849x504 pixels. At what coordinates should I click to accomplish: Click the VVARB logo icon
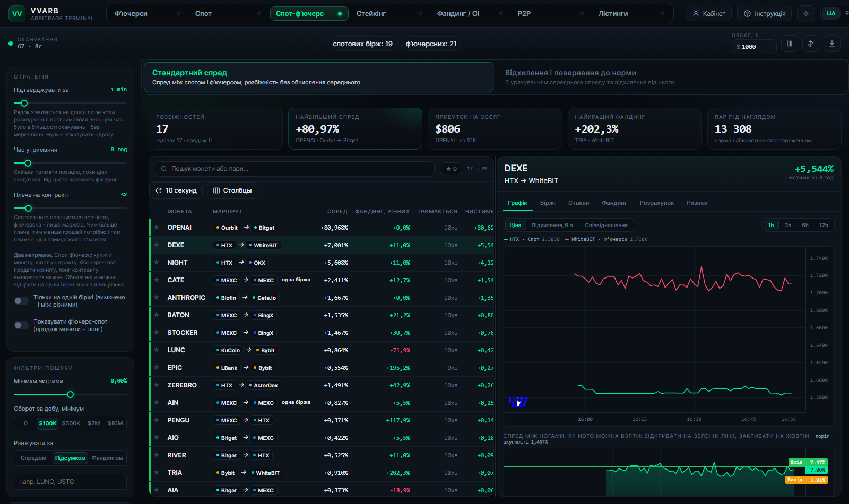pos(17,14)
